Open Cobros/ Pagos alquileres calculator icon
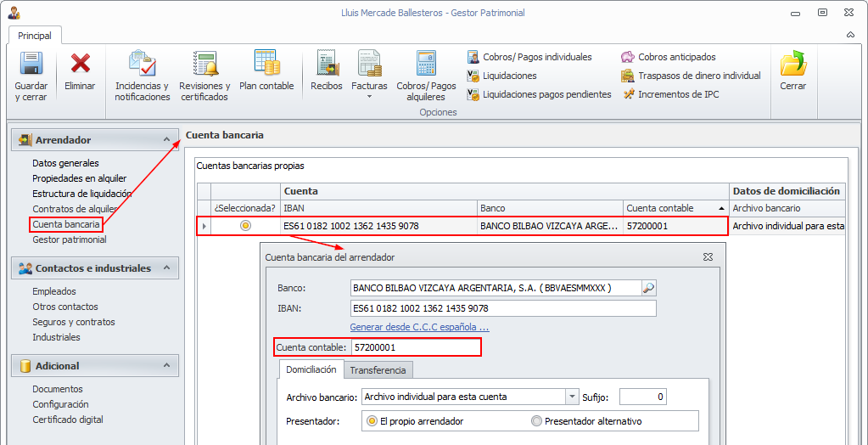 click(426, 65)
